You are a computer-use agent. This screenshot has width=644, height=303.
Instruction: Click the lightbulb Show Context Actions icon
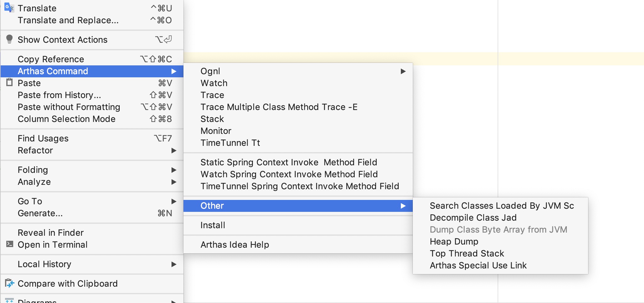(x=9, y=39)
